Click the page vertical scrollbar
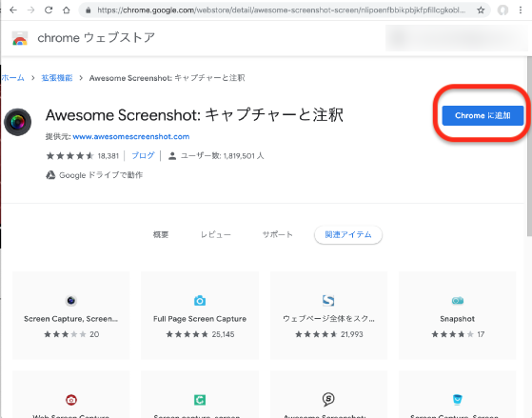This screenshot has height=418, width=532. click(x=529, y=146)
